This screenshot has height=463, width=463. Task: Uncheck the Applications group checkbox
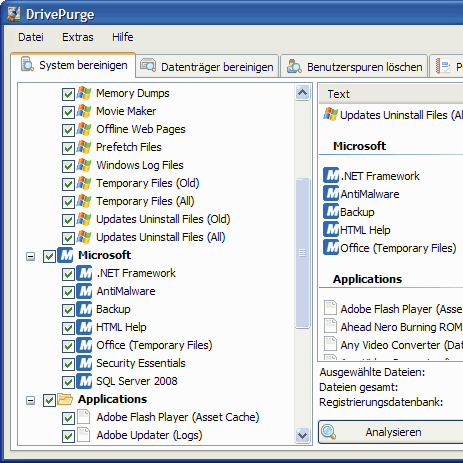(49, 400)
